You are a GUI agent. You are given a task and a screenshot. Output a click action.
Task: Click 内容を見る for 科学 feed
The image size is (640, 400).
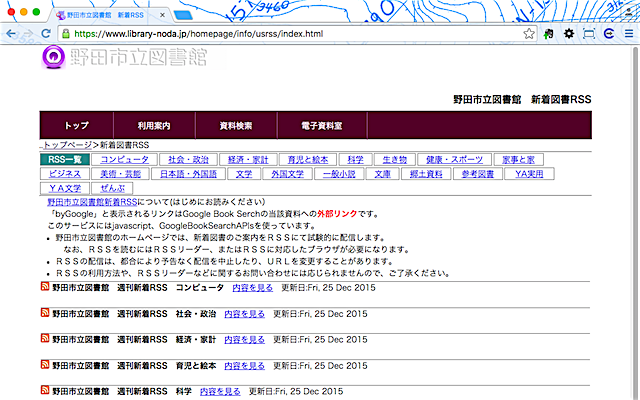pyautogui.click(x=220, y=391)
